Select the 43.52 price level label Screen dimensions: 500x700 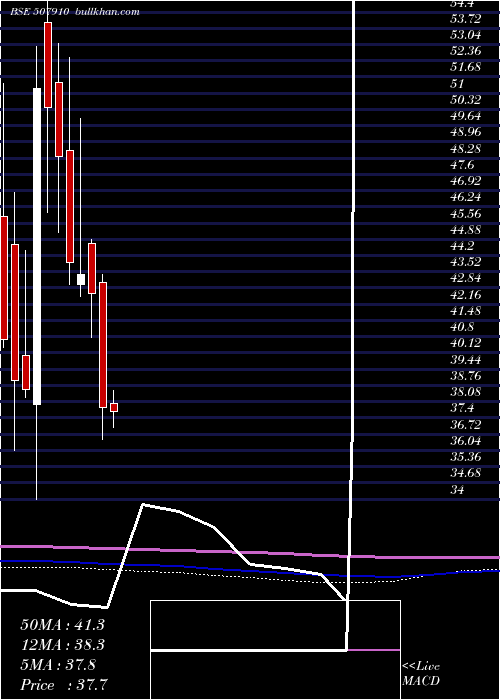[466, 262]
